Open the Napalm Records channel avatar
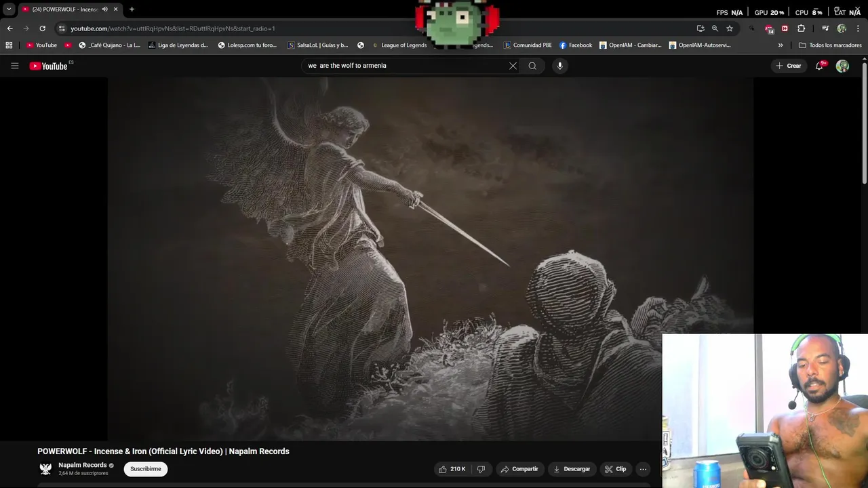This screenshot has height=488, width=868. click(x=45, y=469)
